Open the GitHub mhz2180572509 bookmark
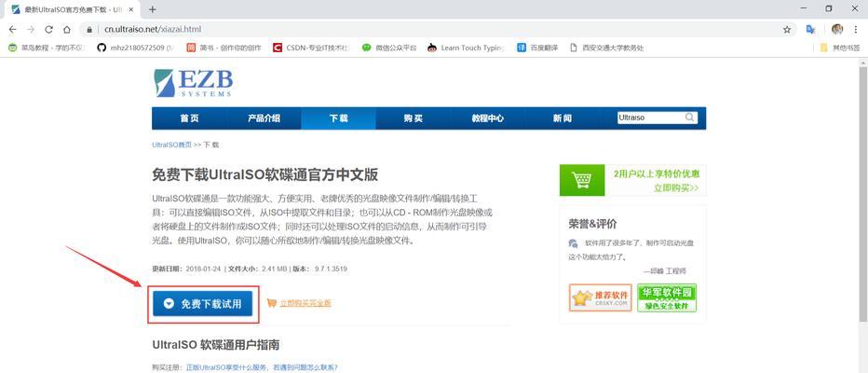Viewport: 868px width, 373px height. [x=135, y=48]
